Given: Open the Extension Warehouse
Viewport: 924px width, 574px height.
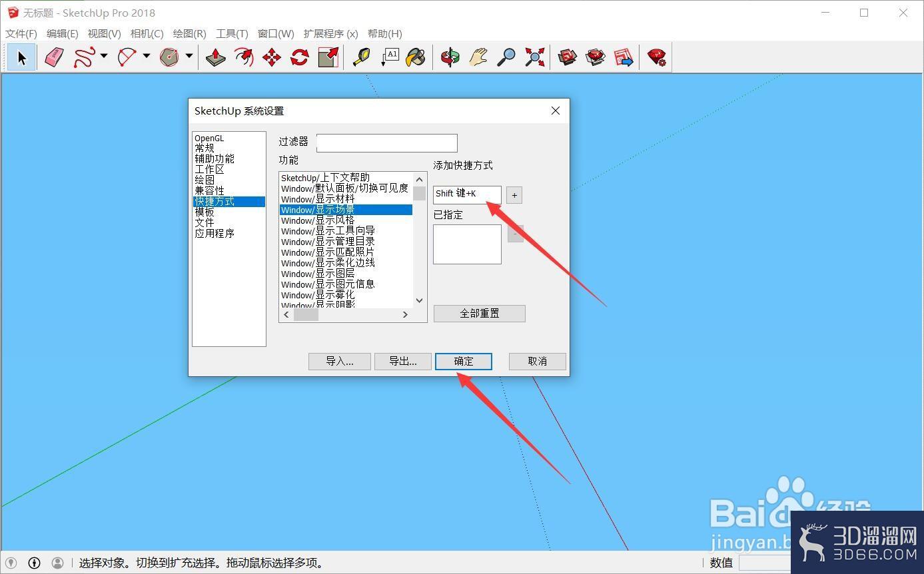Looking at the screenshot, I should [596, 57].
